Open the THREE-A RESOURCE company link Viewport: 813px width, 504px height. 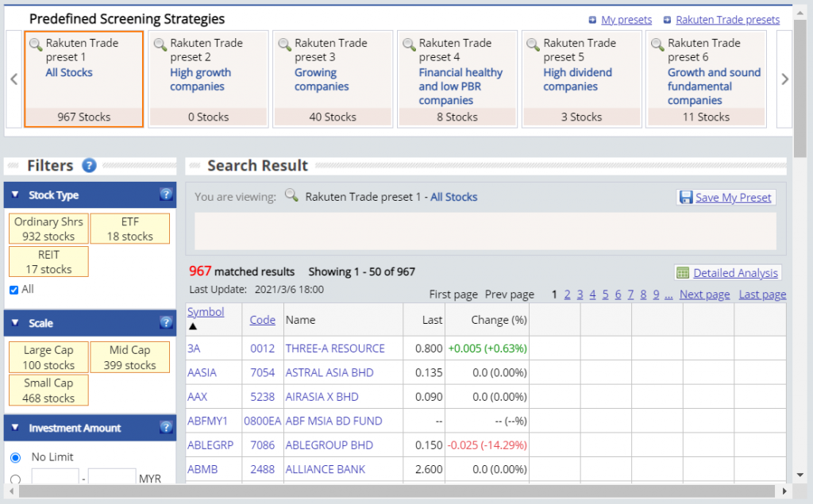click(335, 348)
